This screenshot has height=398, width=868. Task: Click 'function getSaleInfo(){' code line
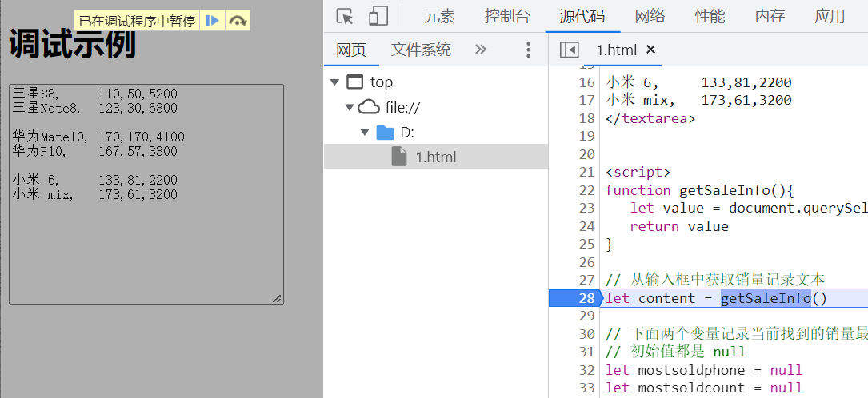coord(700,190)
